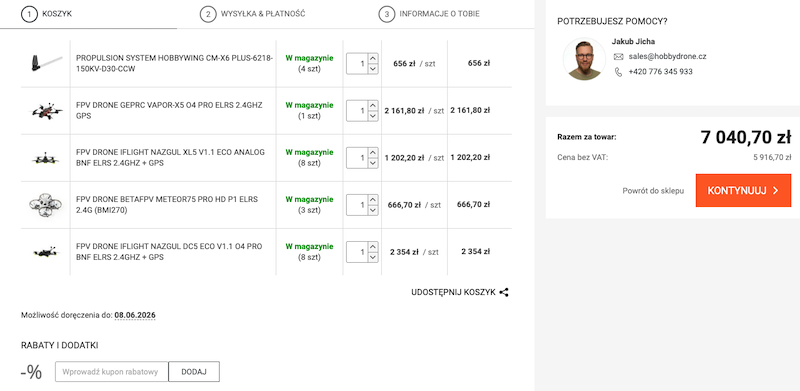Click the 1 202,20 zł row total

click(x=470, y=158)
